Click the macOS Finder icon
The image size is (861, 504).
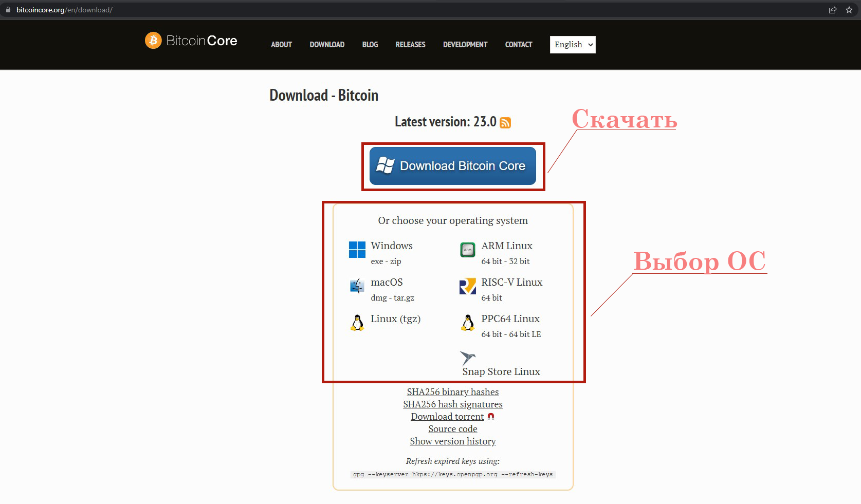pos(357,286)
